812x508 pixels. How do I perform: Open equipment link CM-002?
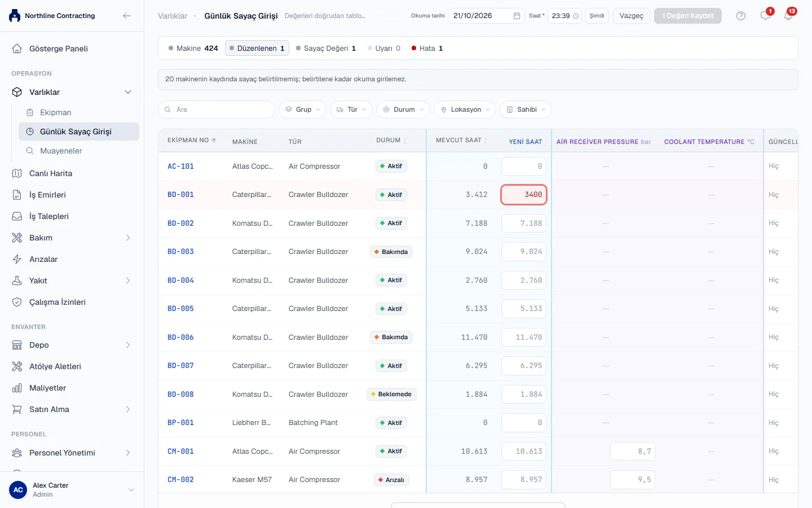[180, 480]
